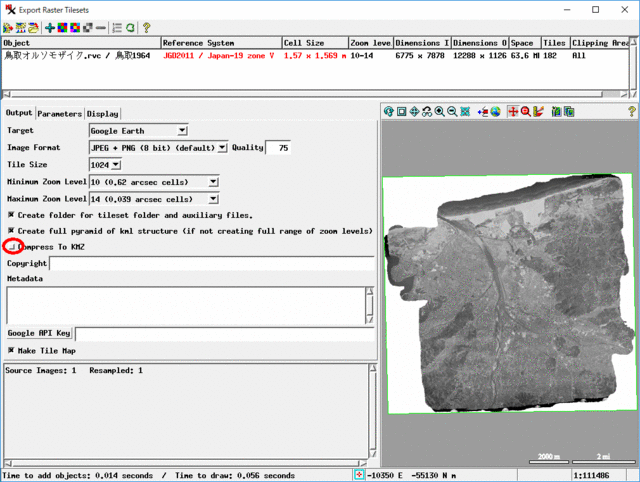Click the teal plus Add raster icon
The width and height of the screenshot is (640, 482).
point(50,28)
